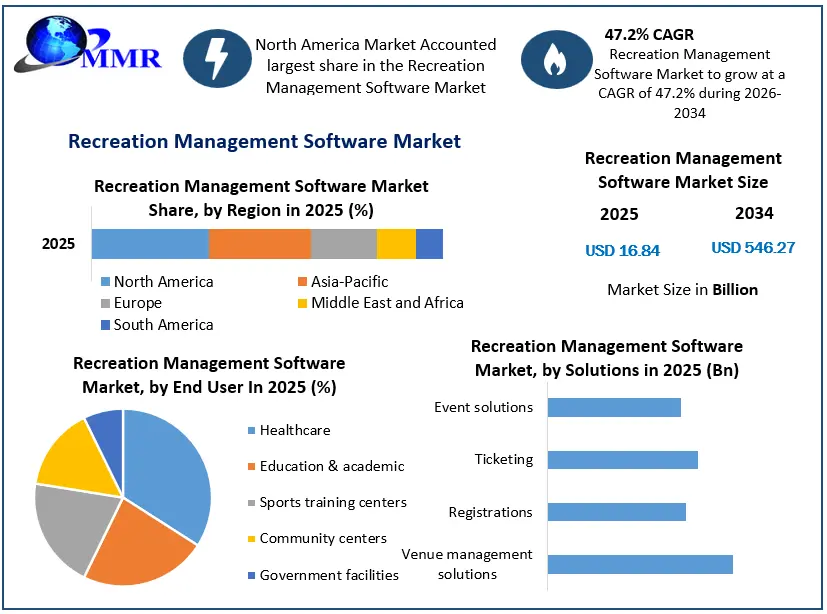Screen dimensions: 827x614
Task: Click the '2025' label beside region bar
Action: (x=59, y=244)
